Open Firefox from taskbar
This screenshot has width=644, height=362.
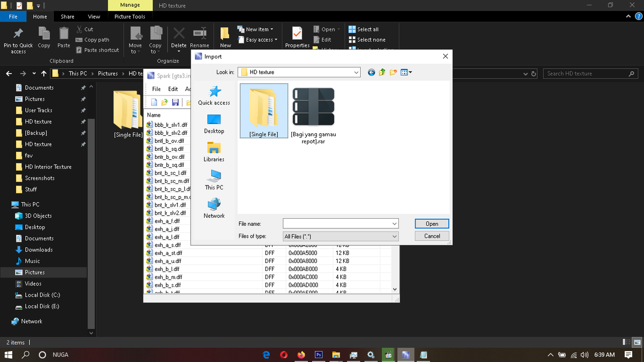pos(301,354)
